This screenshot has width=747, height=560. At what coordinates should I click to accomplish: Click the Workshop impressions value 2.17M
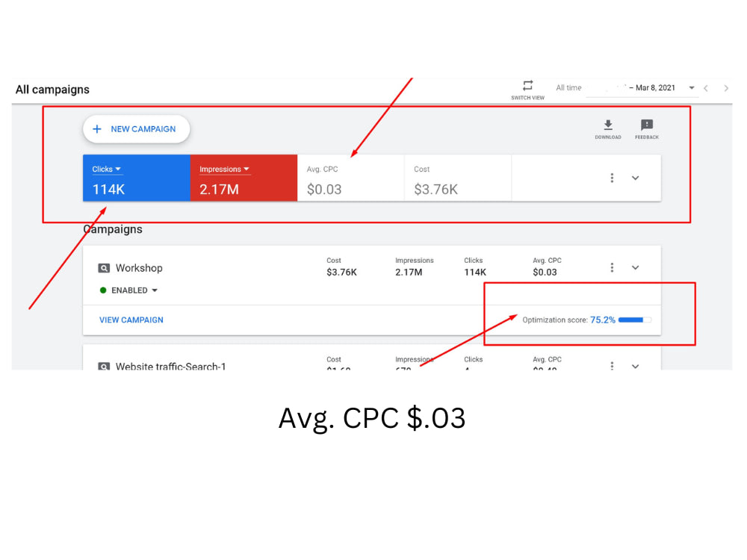[409, 273]
